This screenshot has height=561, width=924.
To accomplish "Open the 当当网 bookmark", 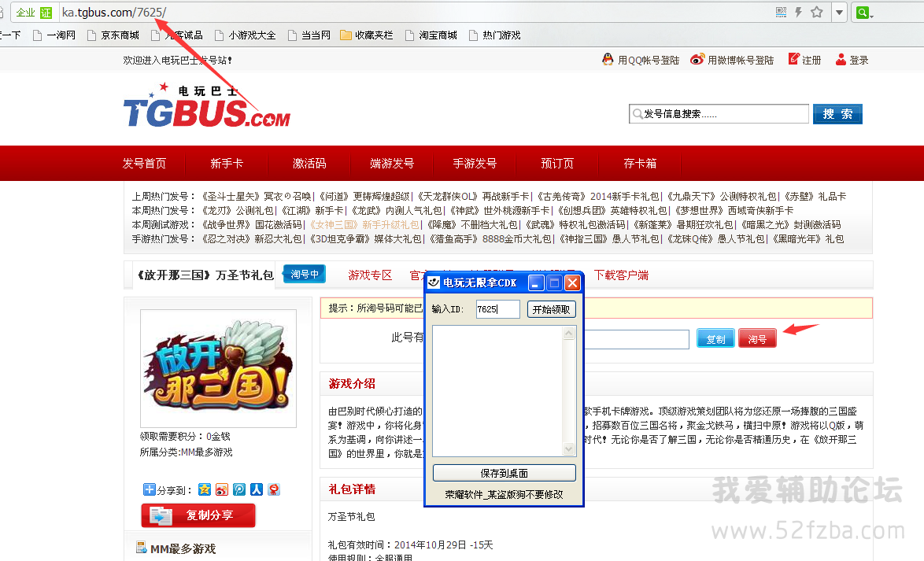I will (309, 35).
